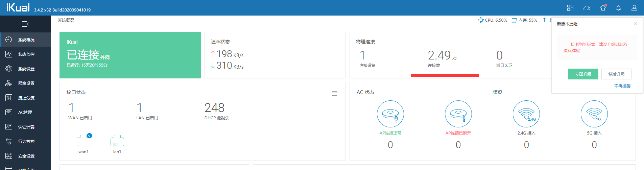The height and width of the screenshot is (170, 644).
Task: Click the 安全设置 firewall icon
Action: point(9,156)
